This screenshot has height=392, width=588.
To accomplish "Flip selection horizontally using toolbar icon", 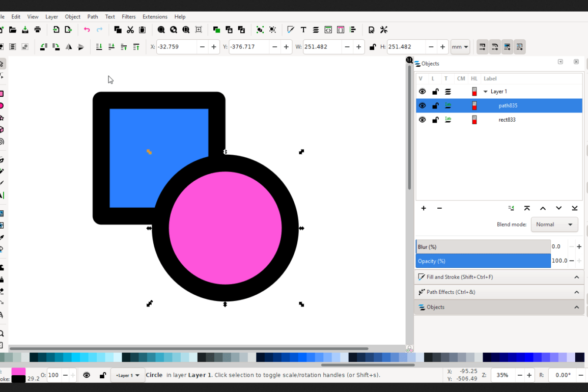I will coord(69,47).
